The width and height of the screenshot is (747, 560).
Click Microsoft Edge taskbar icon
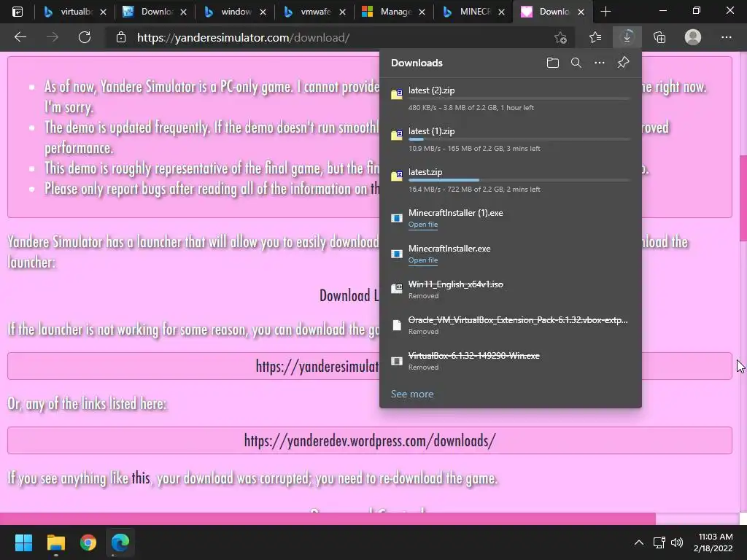coord(120,542)
